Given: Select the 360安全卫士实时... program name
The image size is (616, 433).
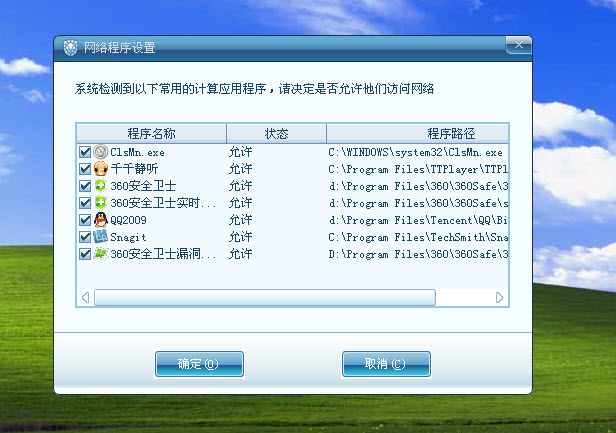Looking at the screenshot, I should point(163,203).
